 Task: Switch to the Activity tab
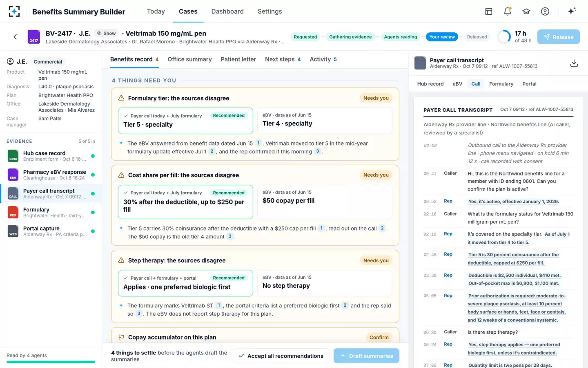click(x=323, y=59)
